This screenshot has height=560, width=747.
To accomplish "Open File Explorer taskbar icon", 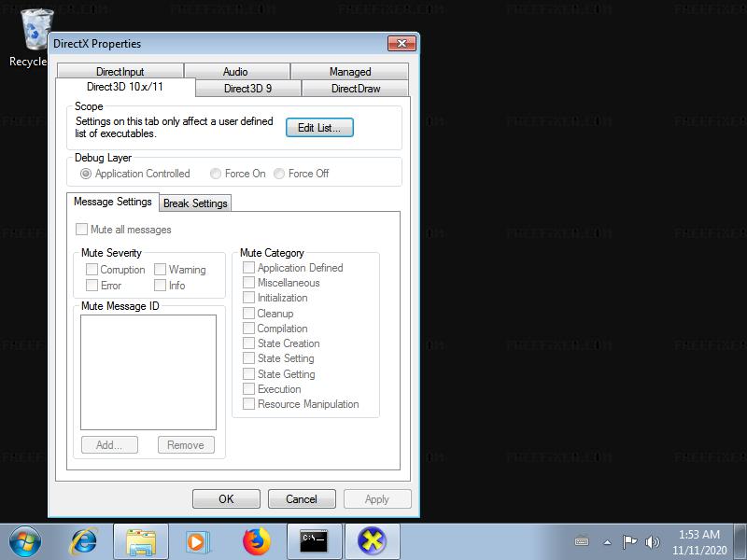I will (141, 541).
